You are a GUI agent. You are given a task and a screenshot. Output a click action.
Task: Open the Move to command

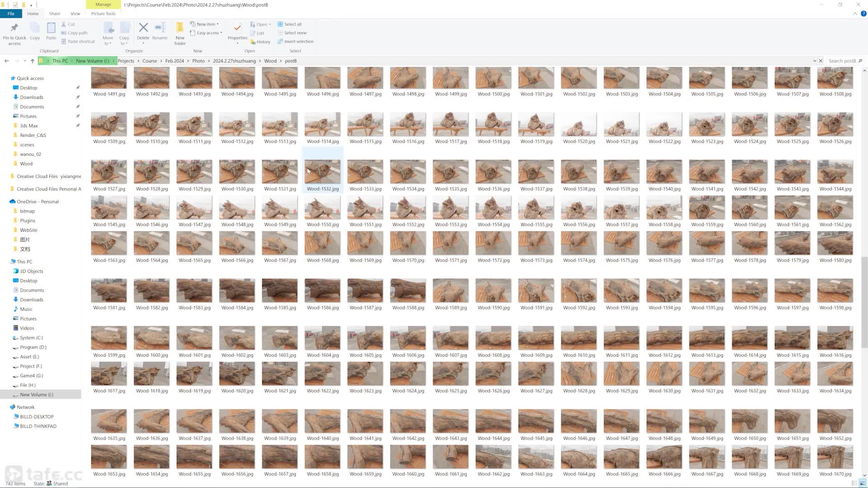(x=108, y=33)
